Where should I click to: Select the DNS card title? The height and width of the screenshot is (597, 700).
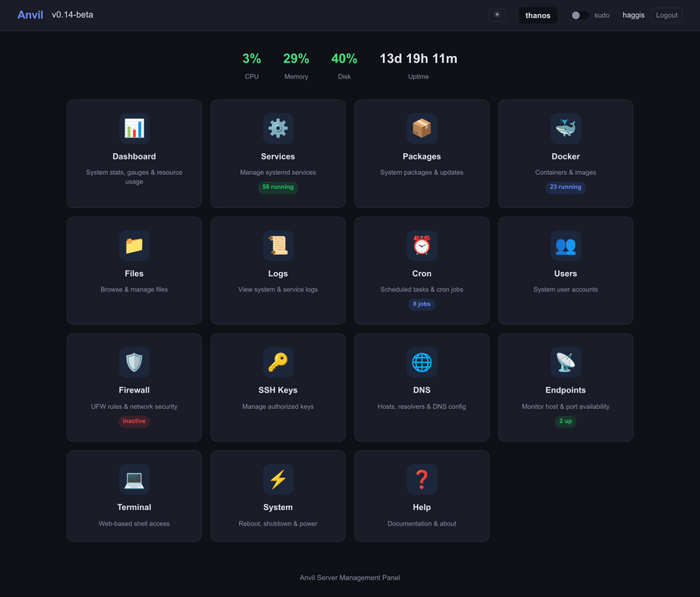[421, 390]
